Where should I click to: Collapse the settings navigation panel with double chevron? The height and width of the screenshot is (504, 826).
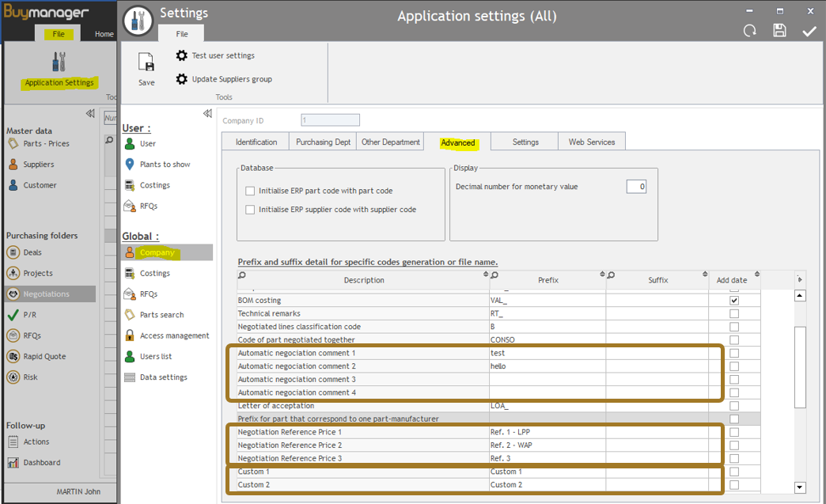207,114
